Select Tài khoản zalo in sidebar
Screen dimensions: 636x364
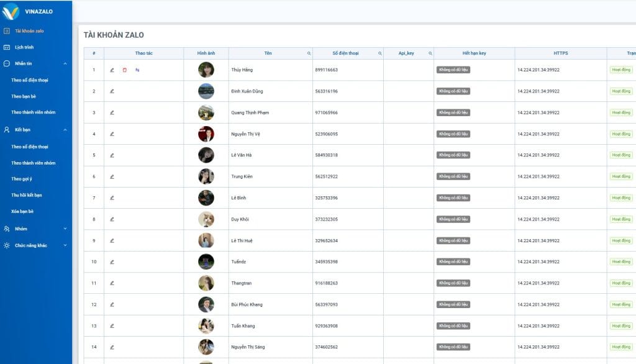pos(29,31)
